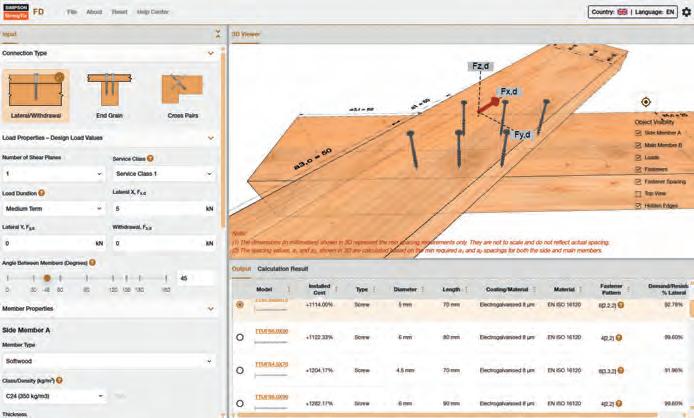Click the Simpson Strong-Tie logo
The height and width of the screenshot is (418, 694).
pyautogui.click(x=16, y=12)
